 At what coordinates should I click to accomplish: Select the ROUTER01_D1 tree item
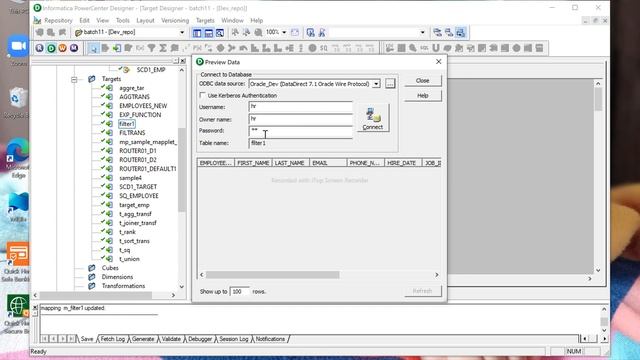click(138, 151)
